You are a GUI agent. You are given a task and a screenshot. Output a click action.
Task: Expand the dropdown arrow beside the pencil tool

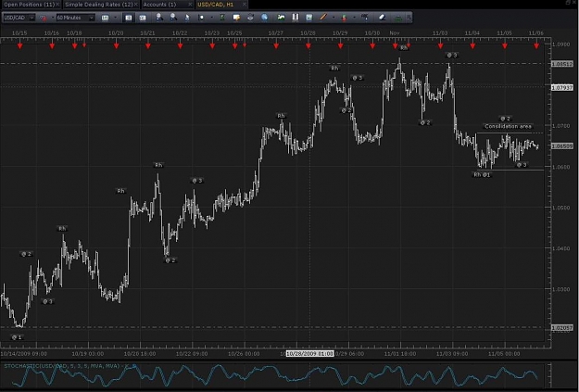(x=334, y=18)
